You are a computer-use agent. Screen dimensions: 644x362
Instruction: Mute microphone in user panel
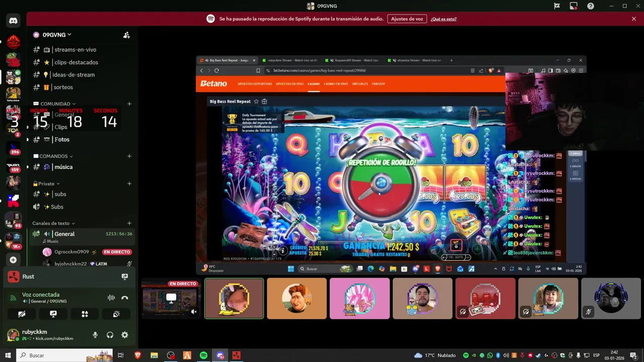coord(95,335)
